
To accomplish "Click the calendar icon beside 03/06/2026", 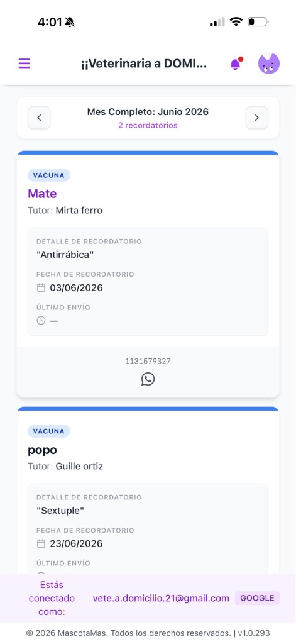I will click(x=41, y=287).
